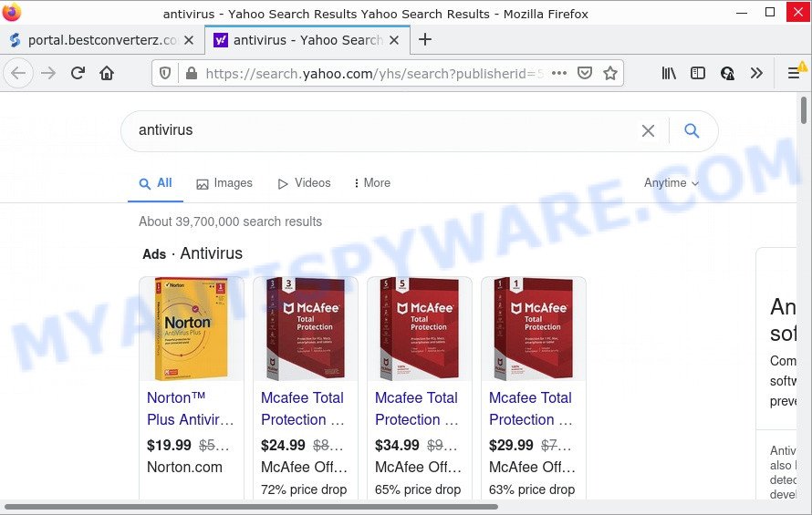Viewport: 812px width, 515px height.
Task: Open Mcafee Total Protection $29.99 link
Action: pos(531,408)
